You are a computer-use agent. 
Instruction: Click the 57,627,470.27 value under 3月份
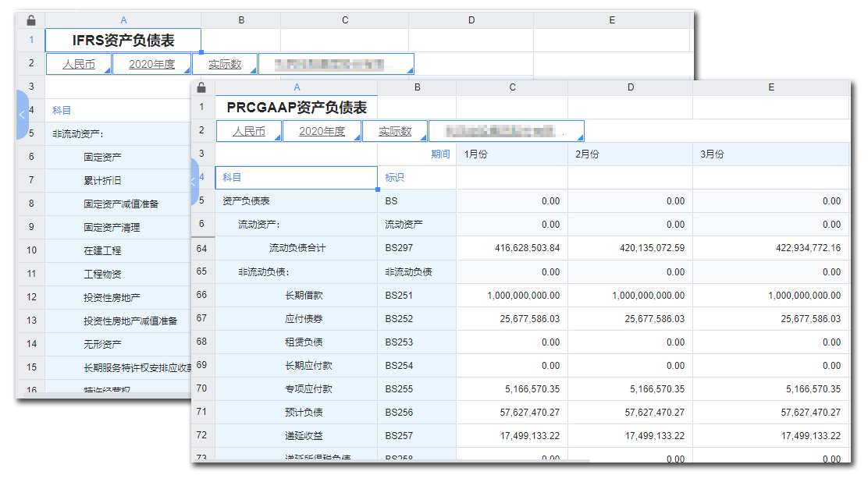771,413
